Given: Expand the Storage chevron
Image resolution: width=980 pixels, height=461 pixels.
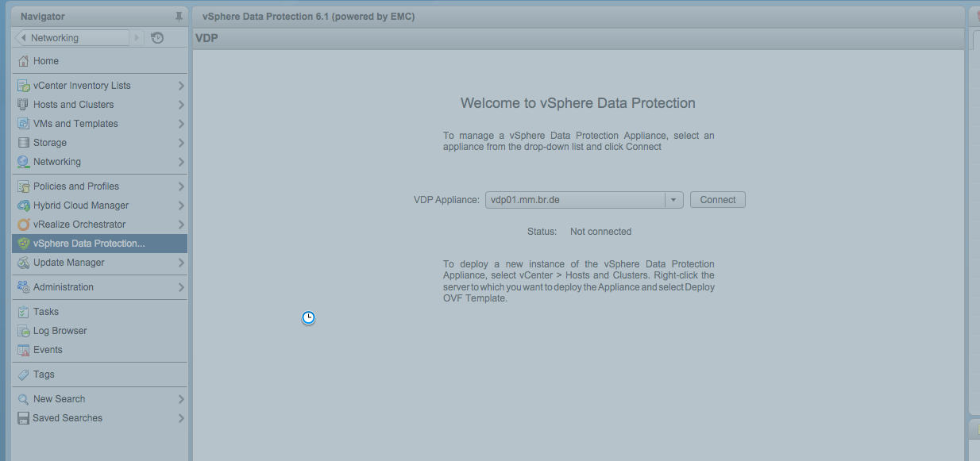Looking at the screenshot, I should tap(181, 143).
